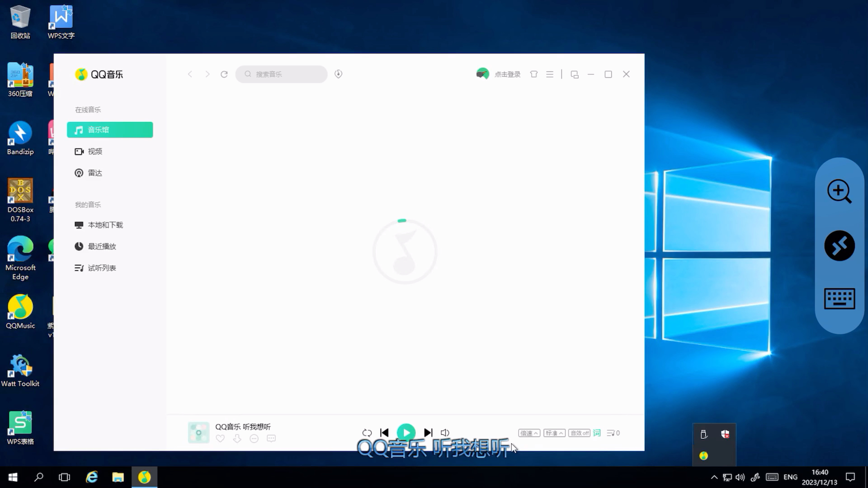Go back with the left arrow
868x488 pixels.
(190, 74)
